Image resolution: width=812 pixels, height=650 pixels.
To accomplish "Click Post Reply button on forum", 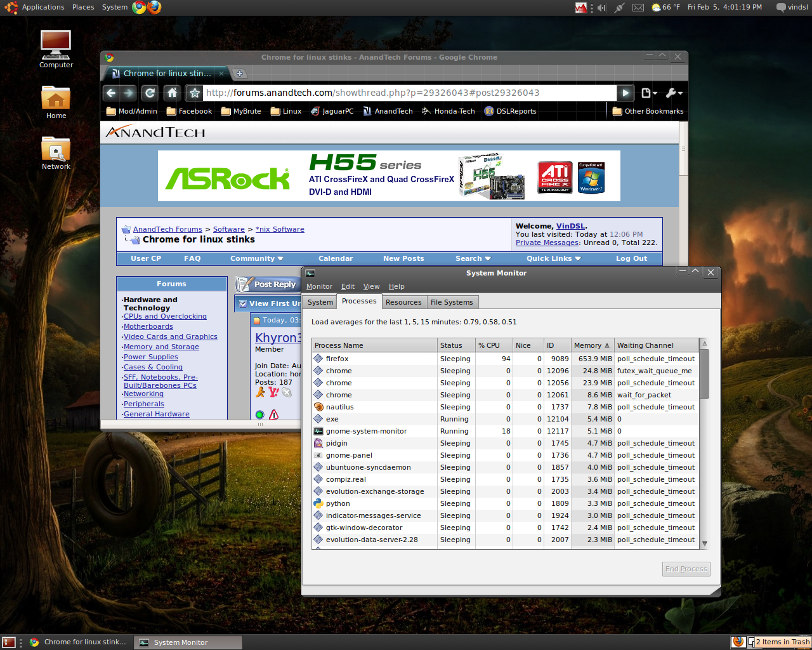I will (x=267, y=284).
